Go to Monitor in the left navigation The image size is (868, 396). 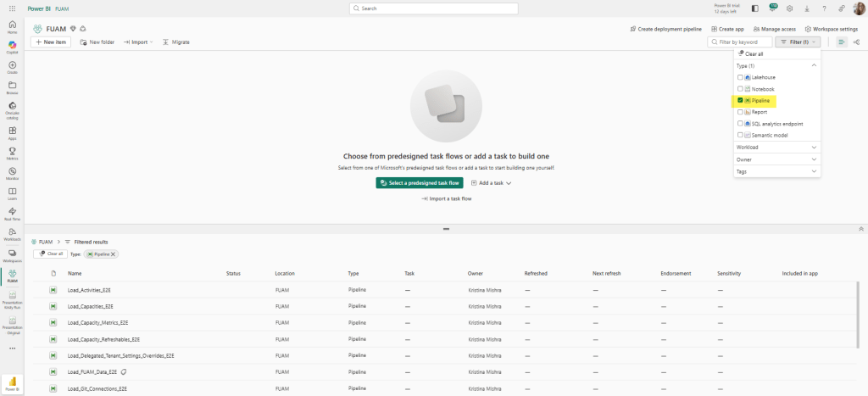pos(12,172)
